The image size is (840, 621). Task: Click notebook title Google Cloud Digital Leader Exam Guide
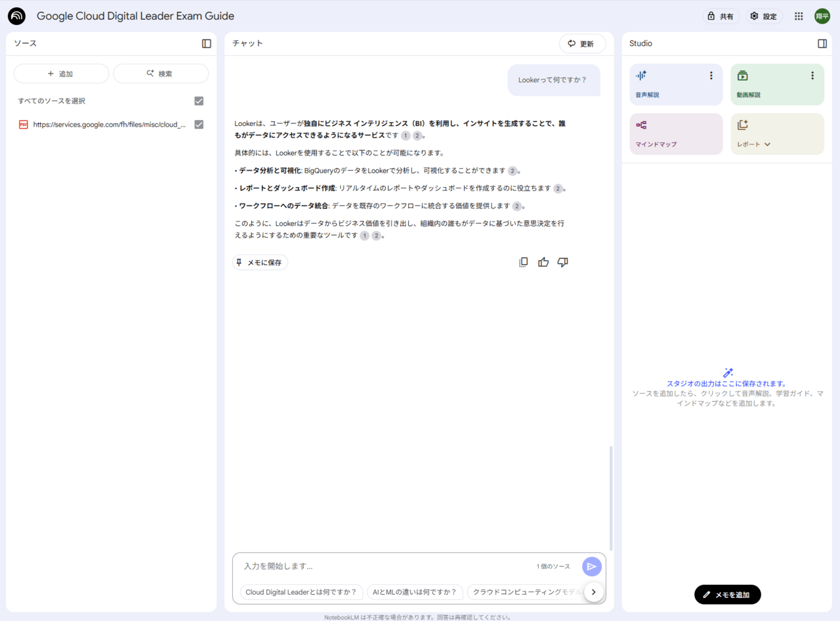[135, 16]
